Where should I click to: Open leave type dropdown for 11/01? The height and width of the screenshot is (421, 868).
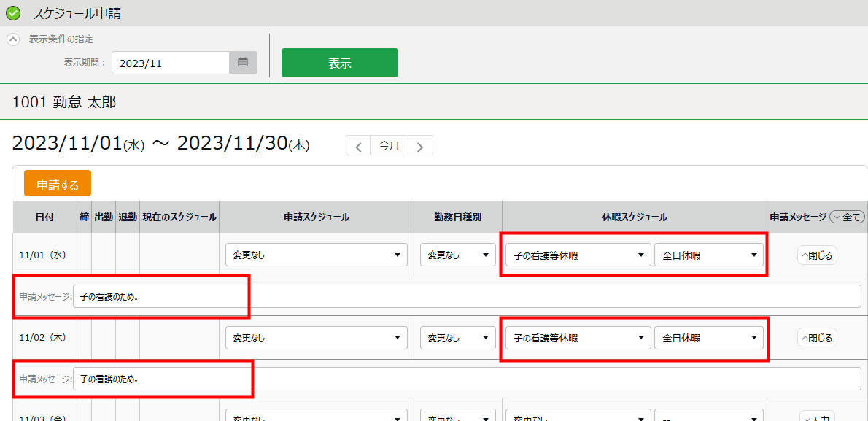coord(578,255)
